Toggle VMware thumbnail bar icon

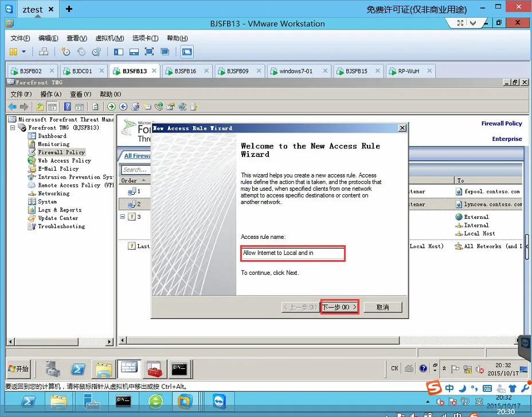pos(134,52)
